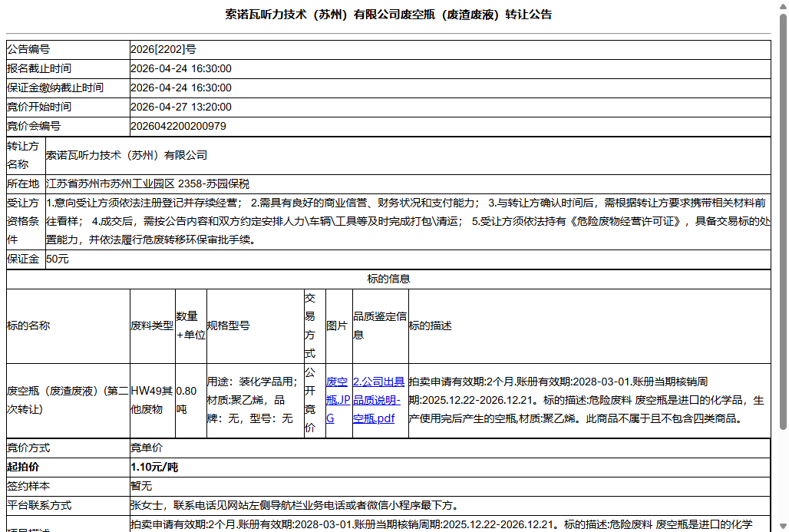This screenshot has width=789, height=532.
Task: Select the 暂无 value
Action: (x=141, y=486)
